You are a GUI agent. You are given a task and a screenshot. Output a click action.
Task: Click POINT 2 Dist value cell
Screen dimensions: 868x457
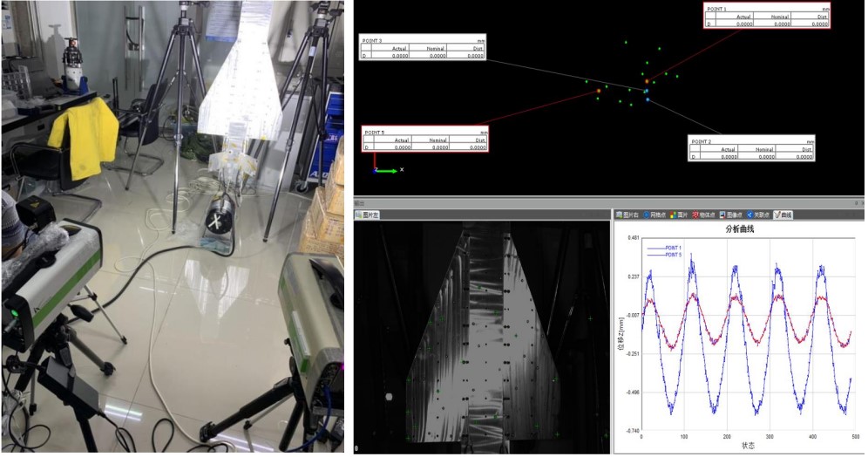click(x=795, y=157)
